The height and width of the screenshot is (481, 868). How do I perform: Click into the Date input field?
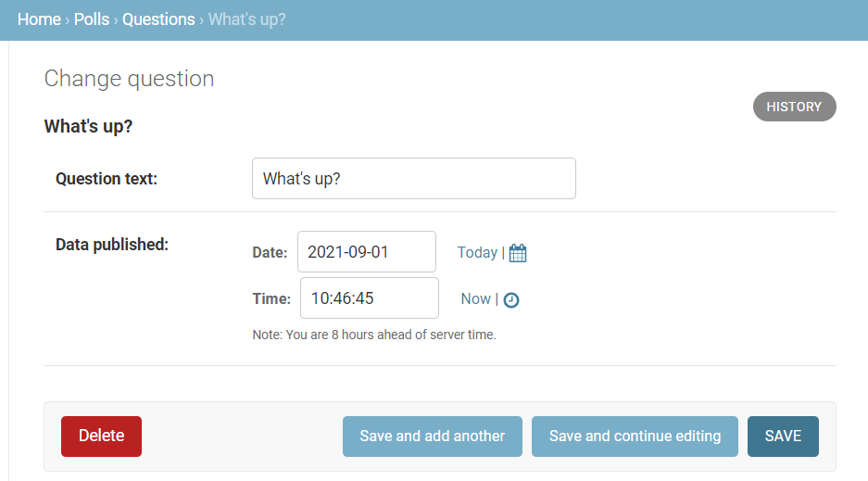point(366,252)
